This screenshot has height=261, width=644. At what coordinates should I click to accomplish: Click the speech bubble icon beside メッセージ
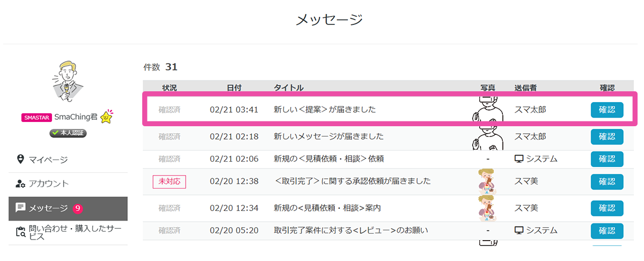coord(21,208)
